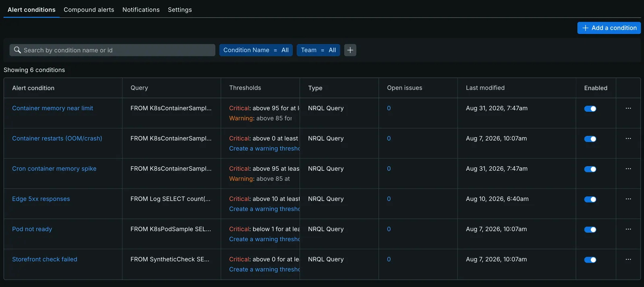Click the Thresholds column header
This screenshot has height=287, width=644.
click(245, 88)
